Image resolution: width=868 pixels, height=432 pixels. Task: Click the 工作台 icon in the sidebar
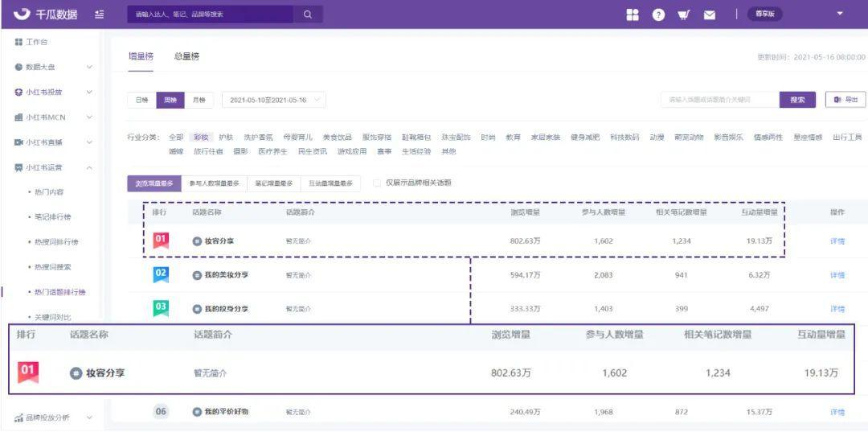[18, 42]
